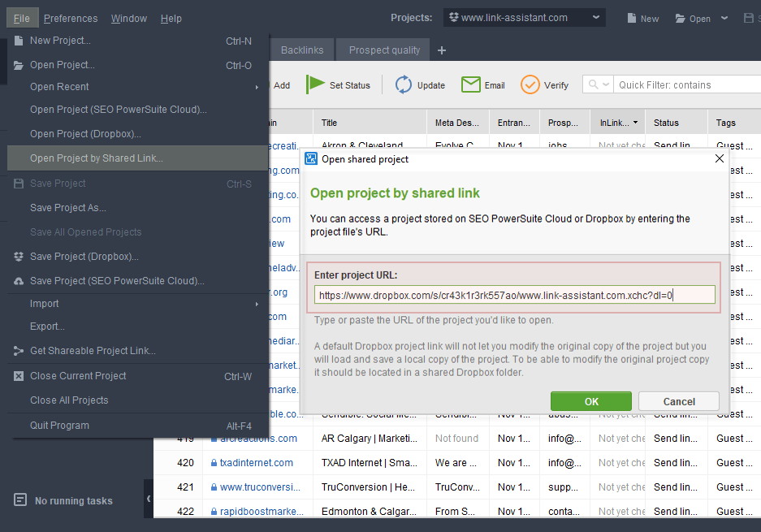The image size is (761, 532).
Task: Click the Status column header
Action: click(x=676, y=123)
